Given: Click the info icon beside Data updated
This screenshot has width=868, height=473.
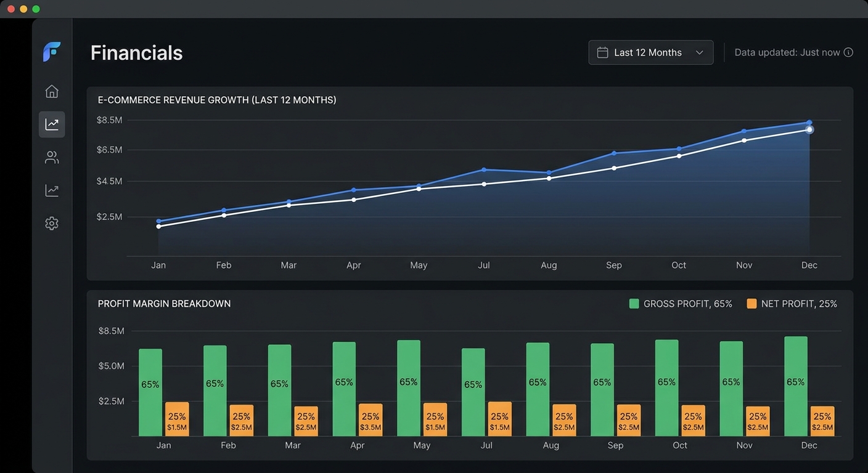Looking at the screenshot, I should pos(848,52).
